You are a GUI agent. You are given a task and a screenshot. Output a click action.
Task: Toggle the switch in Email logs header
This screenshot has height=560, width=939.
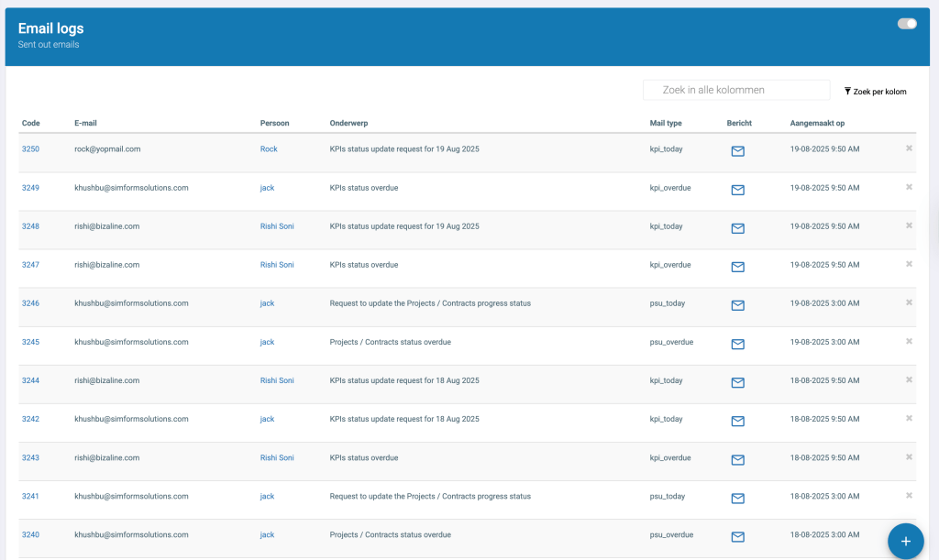click(x=907, y=24)
